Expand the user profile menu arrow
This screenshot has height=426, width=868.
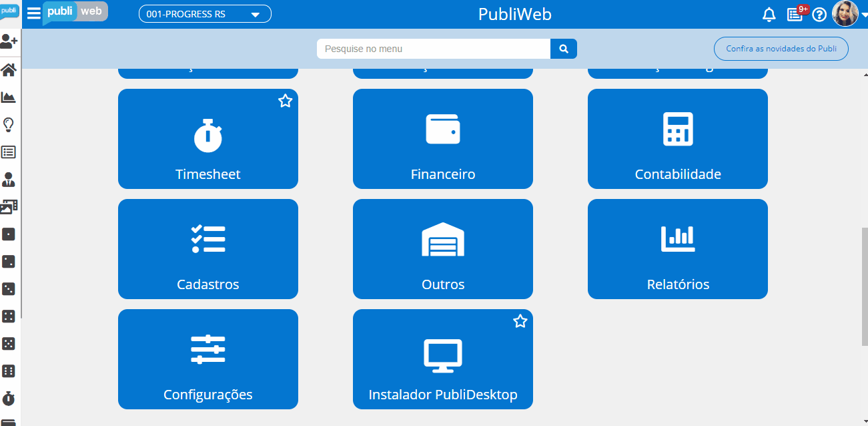pos(864,14)
